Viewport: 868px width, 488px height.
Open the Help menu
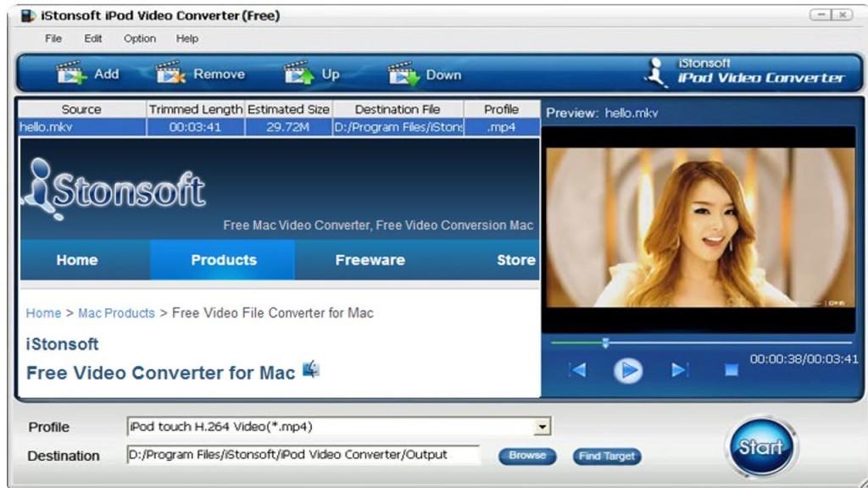pyautogui.click(x=187, y=38)
